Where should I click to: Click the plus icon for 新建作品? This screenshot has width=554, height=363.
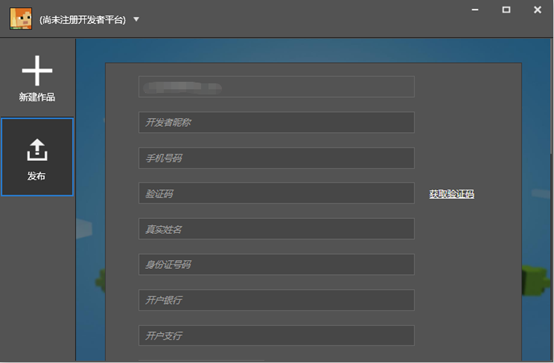(37, 71)
